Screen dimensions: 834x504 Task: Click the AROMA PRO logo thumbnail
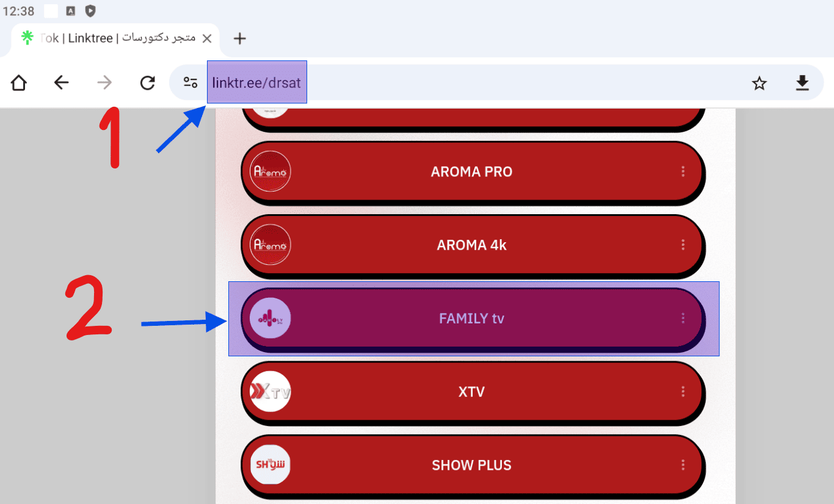point(270,171)
